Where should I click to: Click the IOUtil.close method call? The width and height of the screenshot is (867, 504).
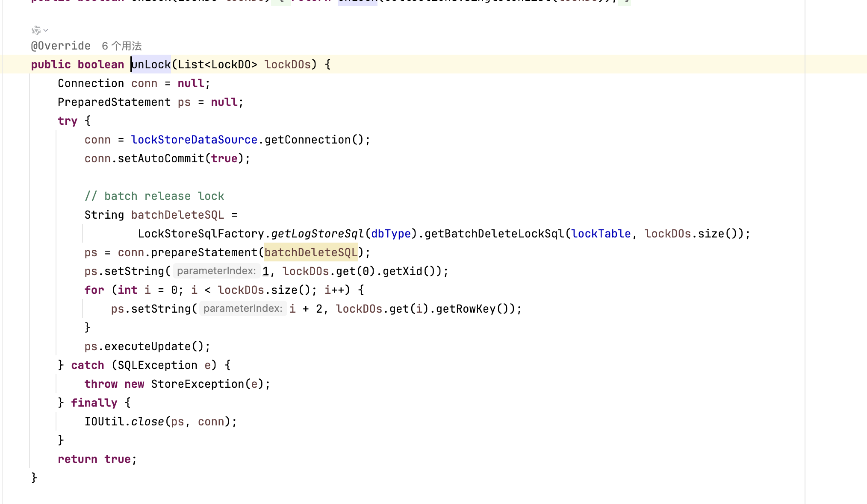pos(147,422)
